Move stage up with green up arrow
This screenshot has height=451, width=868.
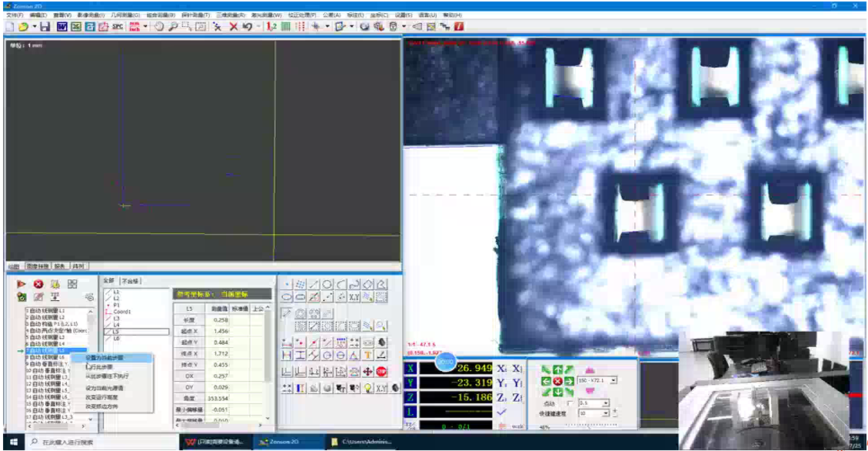pos(557,369)
